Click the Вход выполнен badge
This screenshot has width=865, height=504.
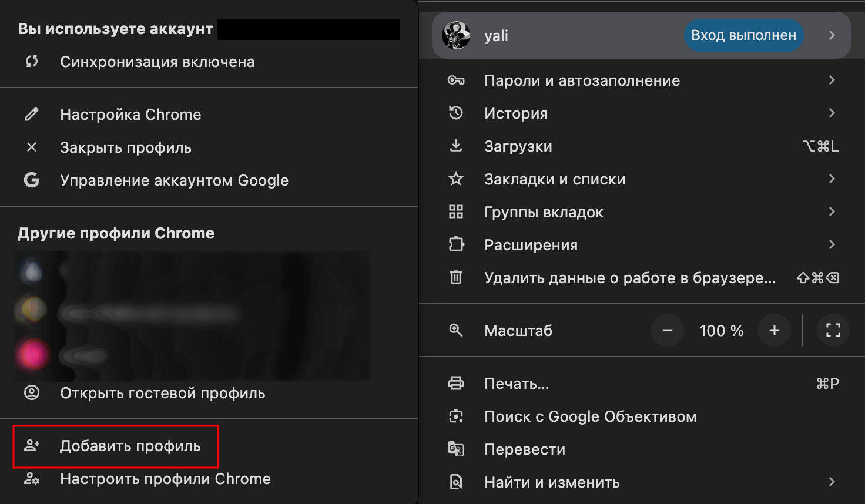coord(743,35)
